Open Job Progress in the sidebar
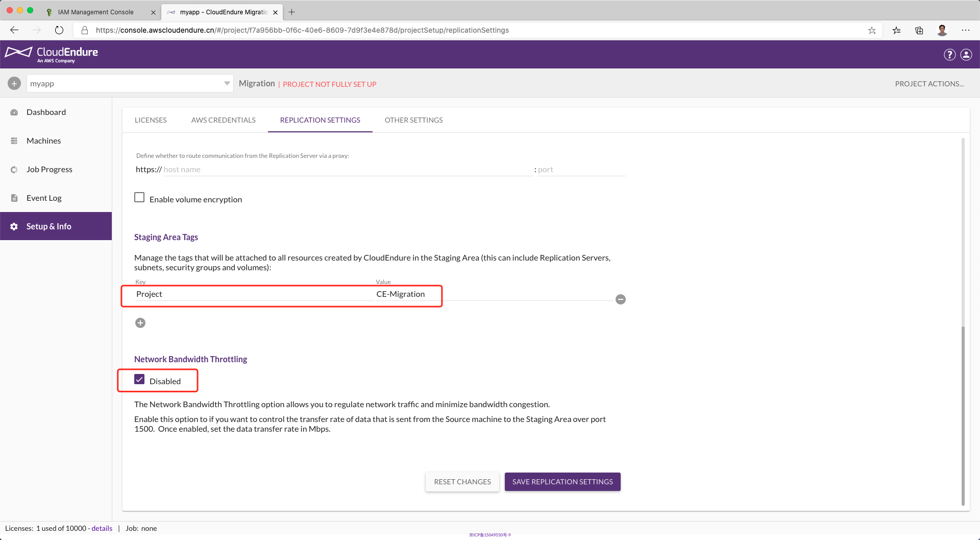The height and width of the screenshot is (540, 980). click(x=49, y=170)
